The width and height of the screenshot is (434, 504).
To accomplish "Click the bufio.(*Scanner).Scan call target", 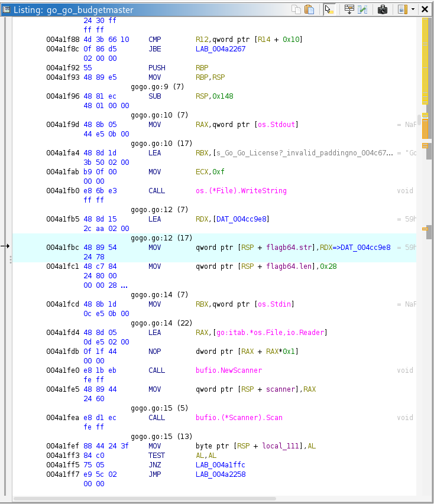I will (x=239, y=418).
